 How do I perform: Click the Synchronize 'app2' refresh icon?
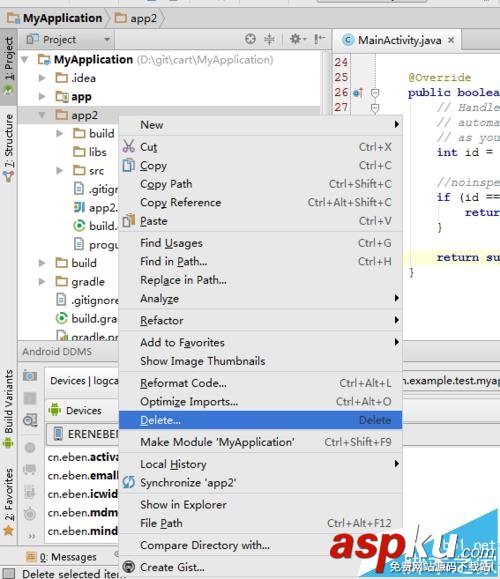[x=129, y=482]
